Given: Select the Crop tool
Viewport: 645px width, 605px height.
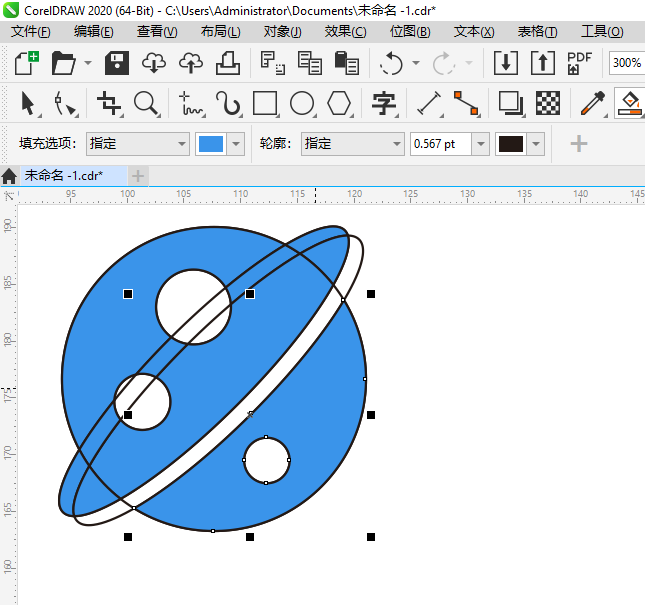Looking at the screenshot, I should [109, 104].
